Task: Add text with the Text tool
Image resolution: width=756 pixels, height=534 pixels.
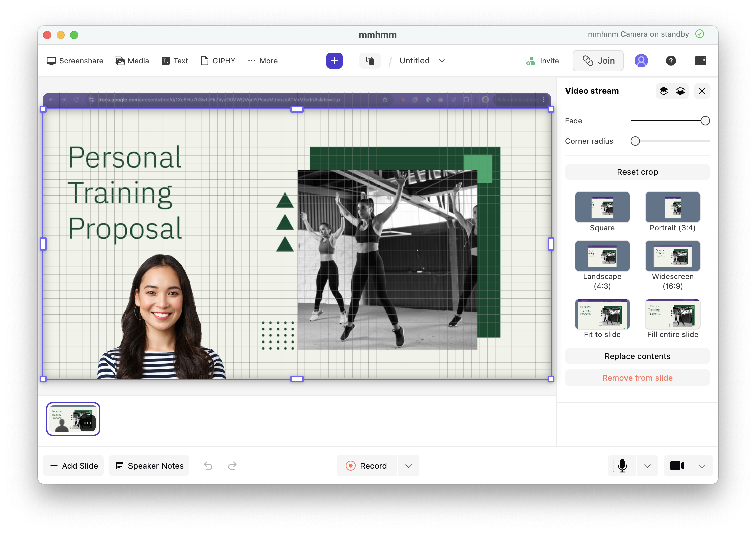Action: (174, 61)
